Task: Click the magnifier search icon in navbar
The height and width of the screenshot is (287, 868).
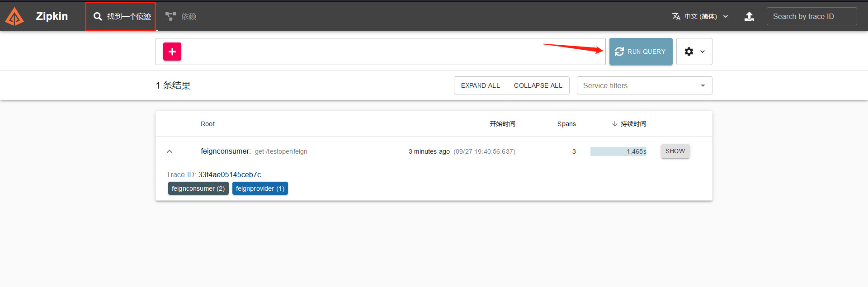Action: click(x=98, y=17)
